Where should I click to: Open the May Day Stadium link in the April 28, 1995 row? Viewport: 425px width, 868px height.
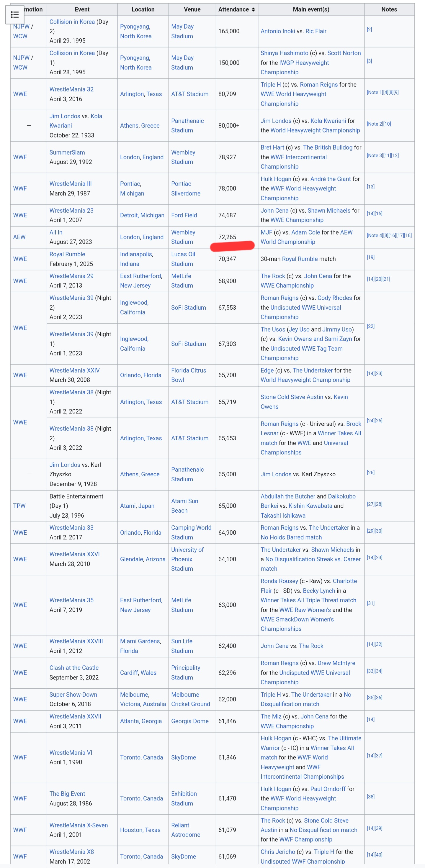coord(182,63)
